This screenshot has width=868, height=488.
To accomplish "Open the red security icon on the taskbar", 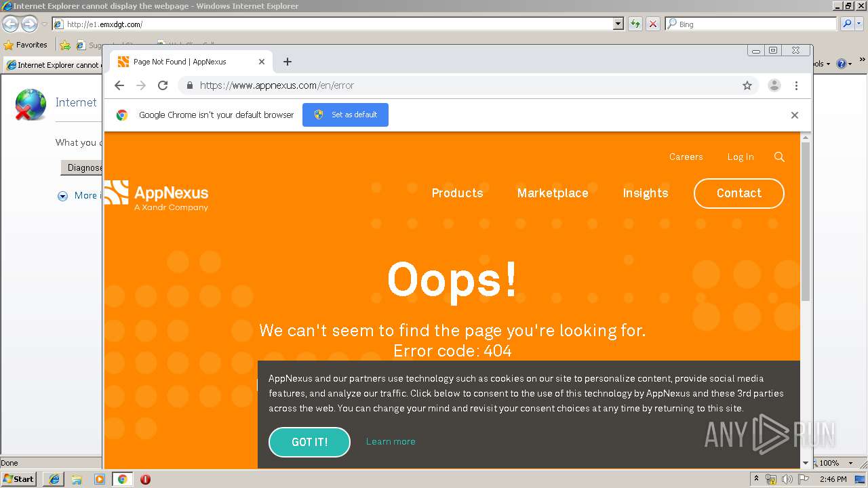I will [x=145, y=479].
